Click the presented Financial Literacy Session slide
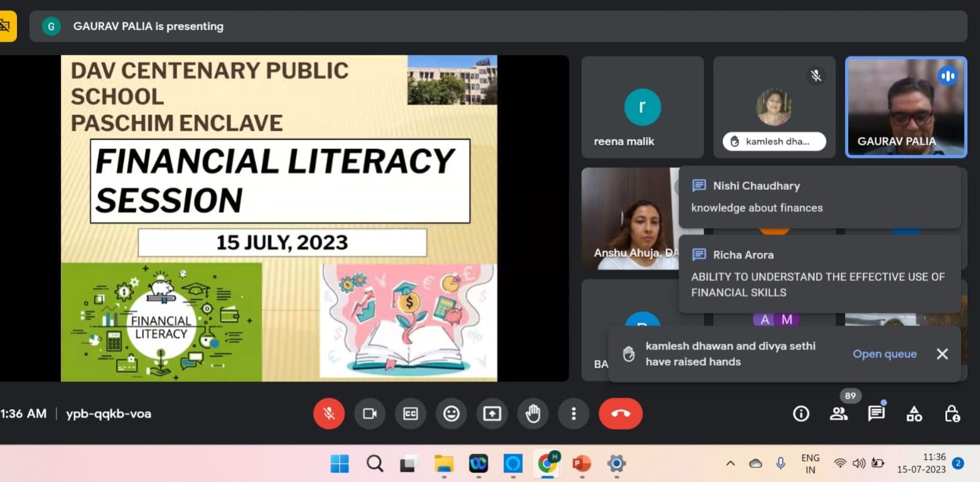Screen dimensions: 980x482 pos(279,218)
